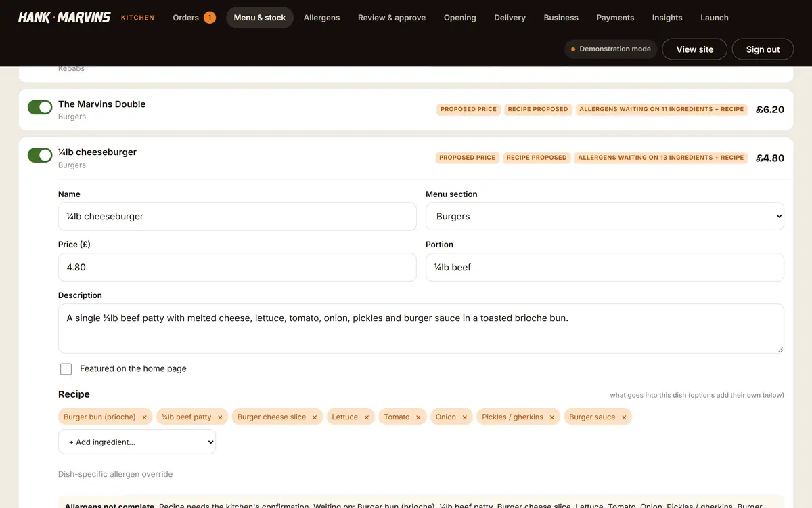Click The Marvins Double dish title
The width and height of the screenshot is (812, 508).
point(102,104)
